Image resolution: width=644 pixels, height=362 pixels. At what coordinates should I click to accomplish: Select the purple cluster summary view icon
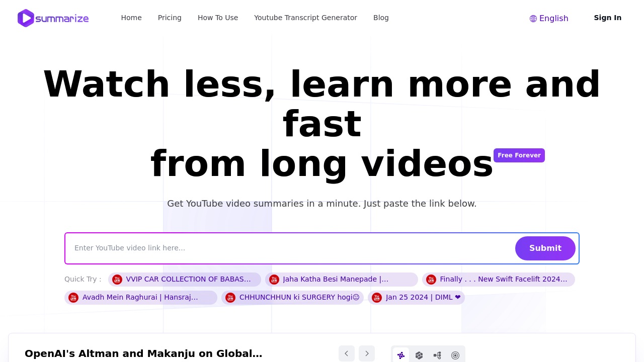pyautogui.click(x=400, y=354)
